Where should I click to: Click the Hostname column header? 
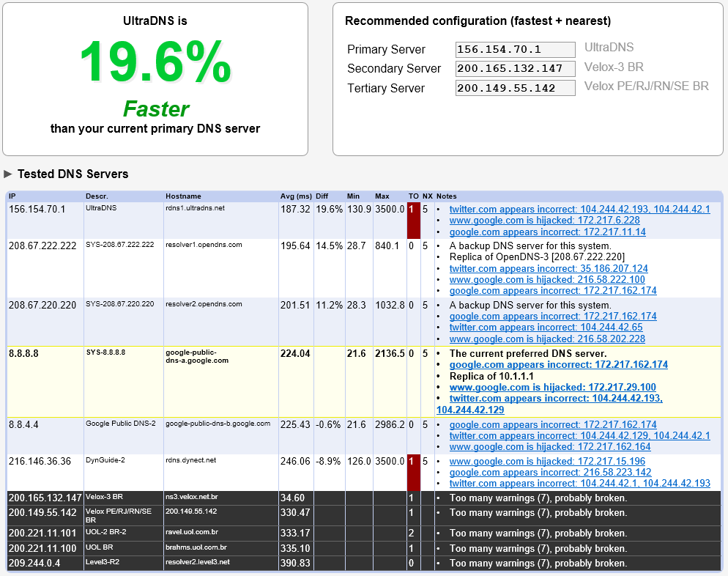pos(183,196)
